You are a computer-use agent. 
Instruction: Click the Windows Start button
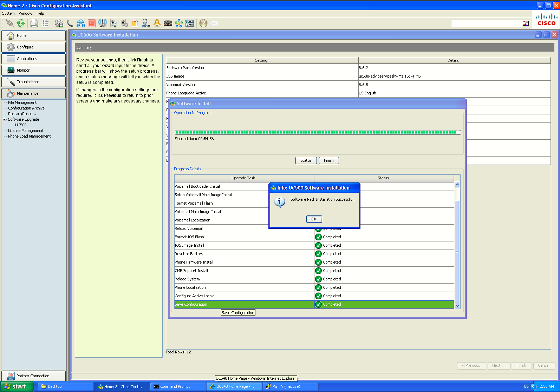(17, 386)
